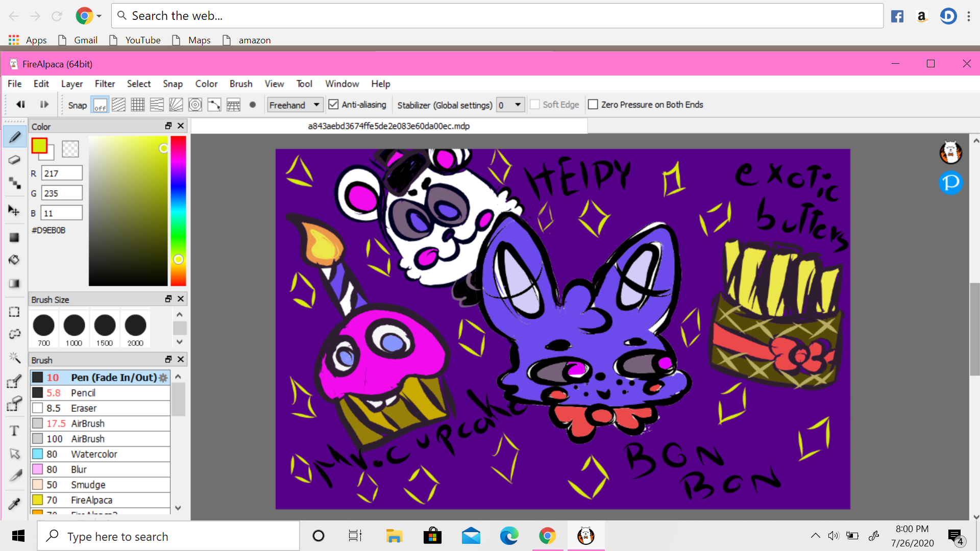Enable radial snap mode
This screenshot has width=980, height=551.
[x=195, y=105]
